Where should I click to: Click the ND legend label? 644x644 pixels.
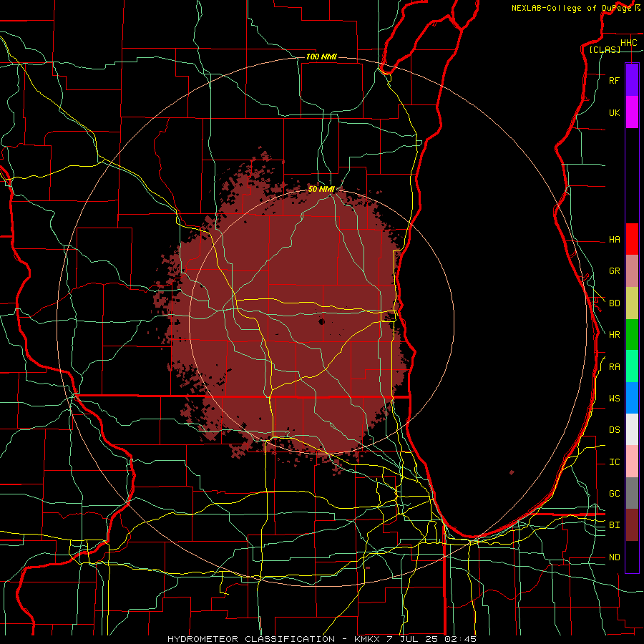[x=614, y=557]
